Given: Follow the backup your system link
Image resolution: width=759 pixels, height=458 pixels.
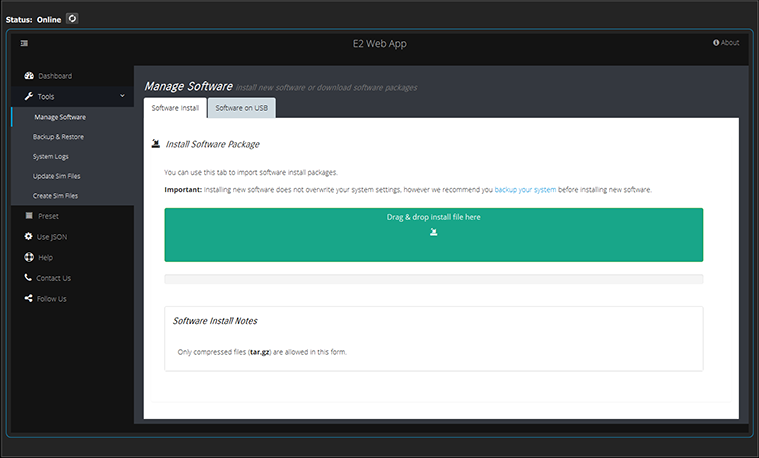Looking at the screenshot, I should (x=525, y=190).
